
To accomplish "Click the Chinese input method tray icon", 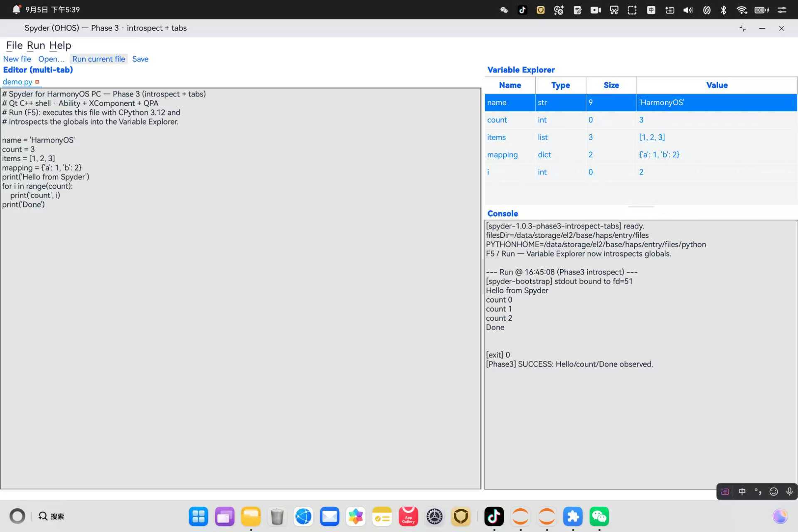I will (x=651, y=10).
